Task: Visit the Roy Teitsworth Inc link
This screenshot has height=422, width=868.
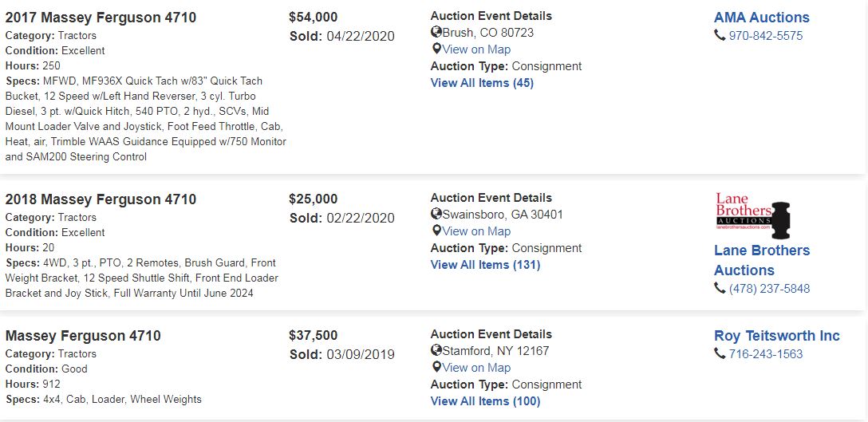Action: (x=776, y=336)
